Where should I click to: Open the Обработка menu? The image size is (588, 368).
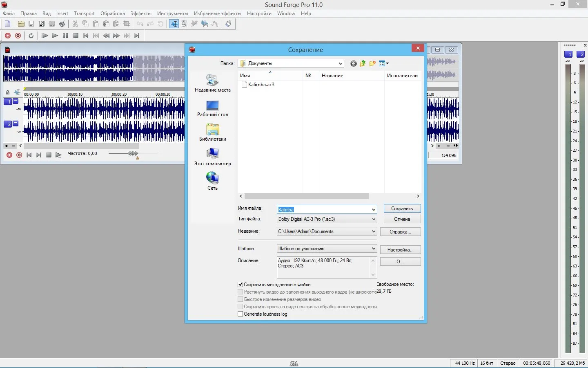tap(113, 13)
